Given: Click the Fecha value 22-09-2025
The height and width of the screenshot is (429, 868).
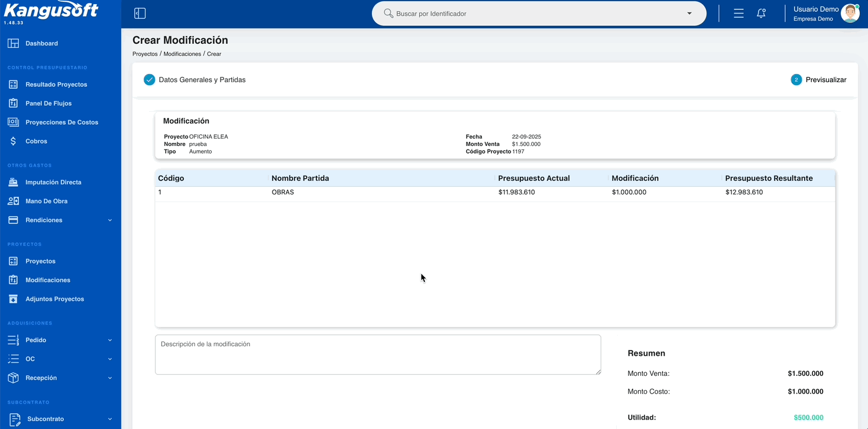Looking at the screenshot, I should point(526,136).
